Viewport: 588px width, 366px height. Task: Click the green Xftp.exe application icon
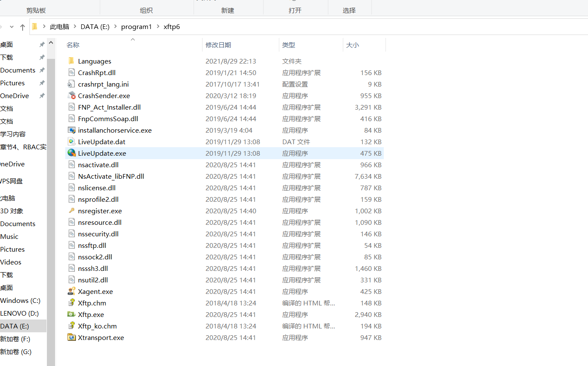71,314
